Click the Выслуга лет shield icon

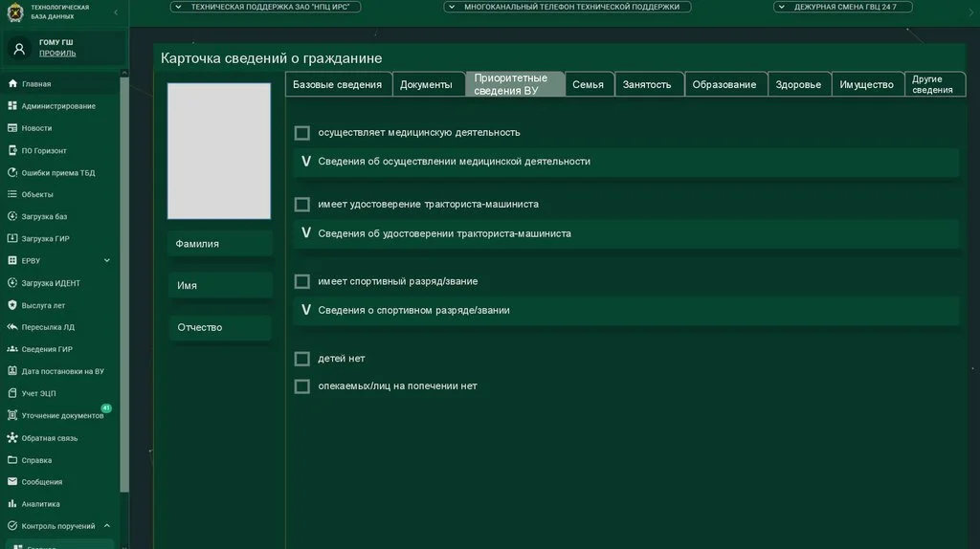click(x=13, y=305)
